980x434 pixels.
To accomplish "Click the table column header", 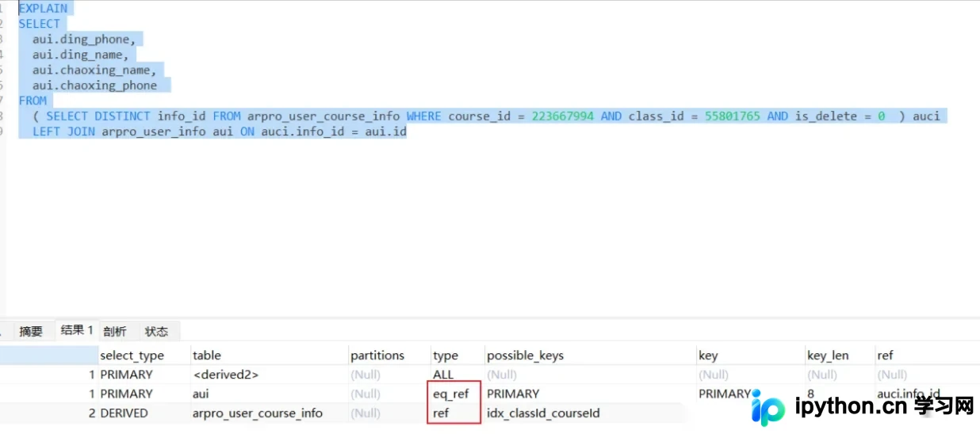I will pyautogui.click(x=207, y=356).
